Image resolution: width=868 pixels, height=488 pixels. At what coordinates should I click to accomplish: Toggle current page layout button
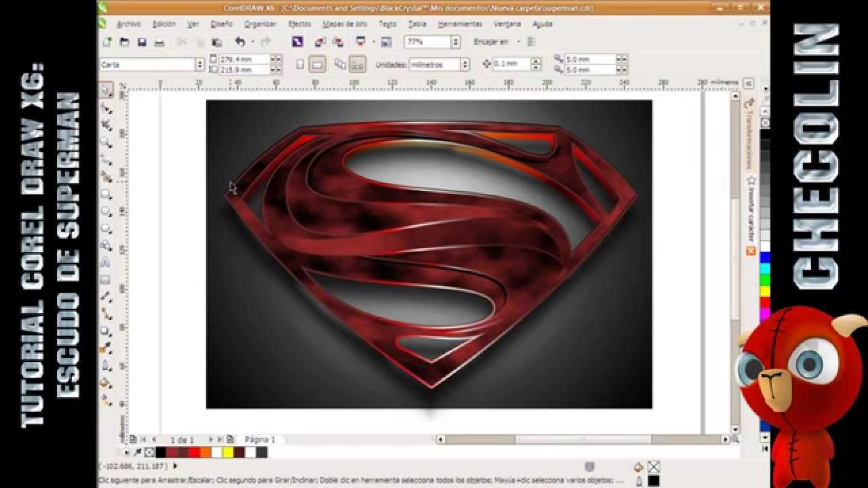coord(357,64)
